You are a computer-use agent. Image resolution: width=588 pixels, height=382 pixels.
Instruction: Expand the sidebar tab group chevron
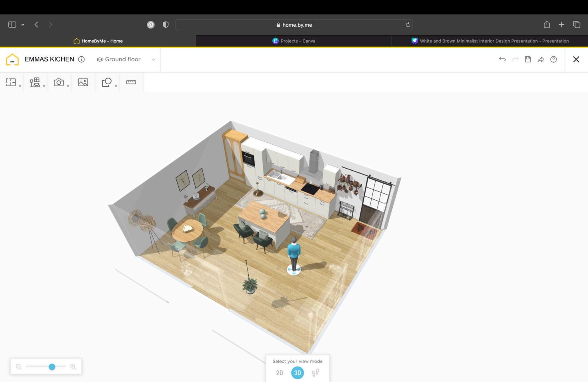[23, 25]
